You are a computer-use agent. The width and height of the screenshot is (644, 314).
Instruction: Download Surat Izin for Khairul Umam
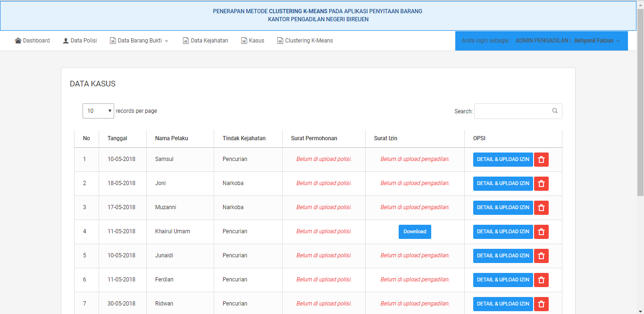(x=415, y=232)
